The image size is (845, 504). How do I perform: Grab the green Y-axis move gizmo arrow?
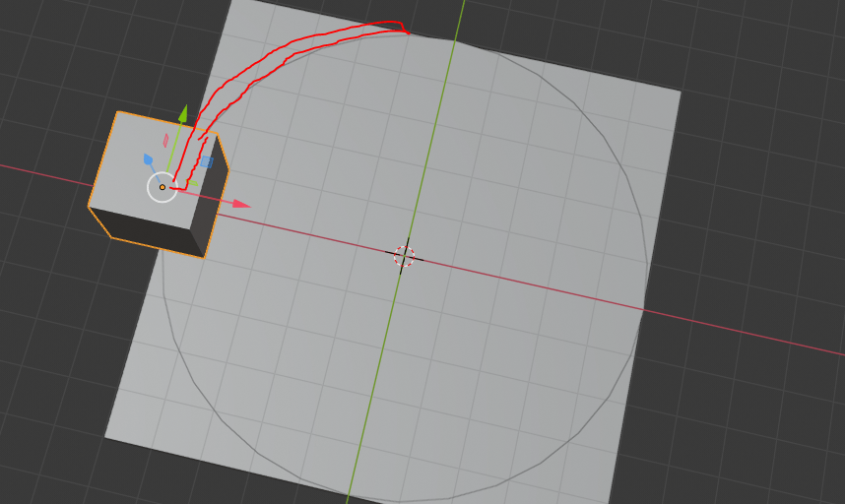click(x=183, y=113)
